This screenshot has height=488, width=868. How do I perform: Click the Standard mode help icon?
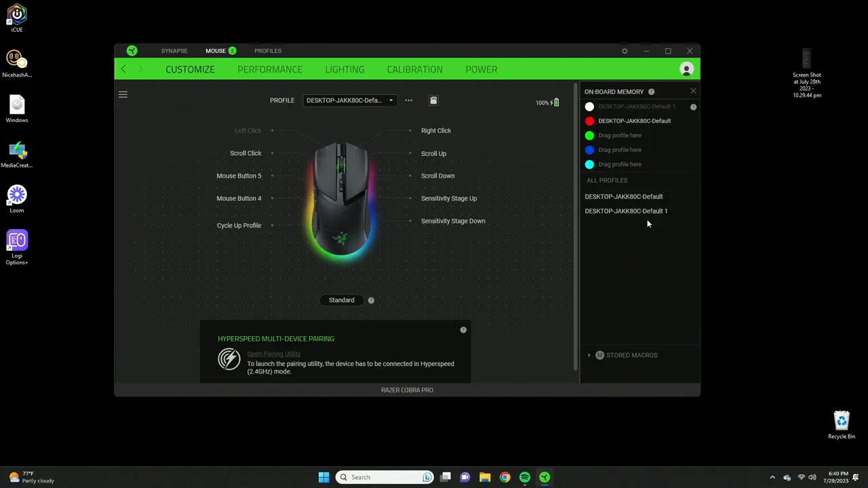pyautogui.click(x=371, y=300)
